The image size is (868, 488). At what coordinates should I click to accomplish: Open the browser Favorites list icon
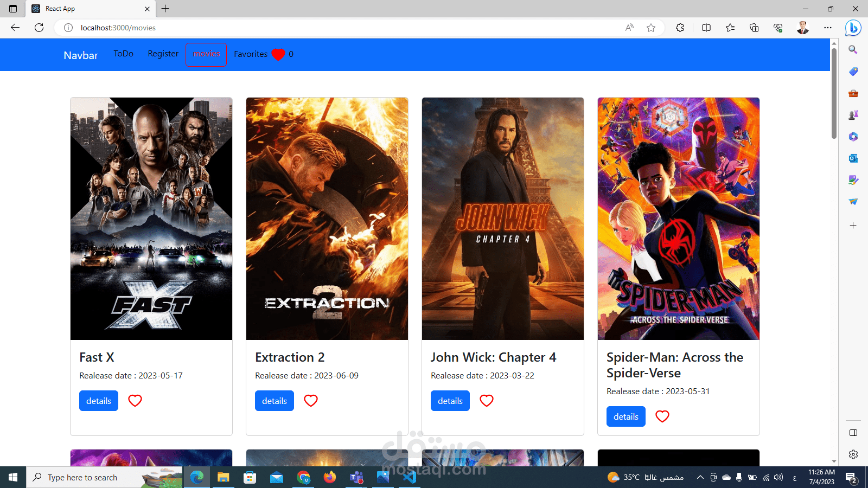point(730,28)
